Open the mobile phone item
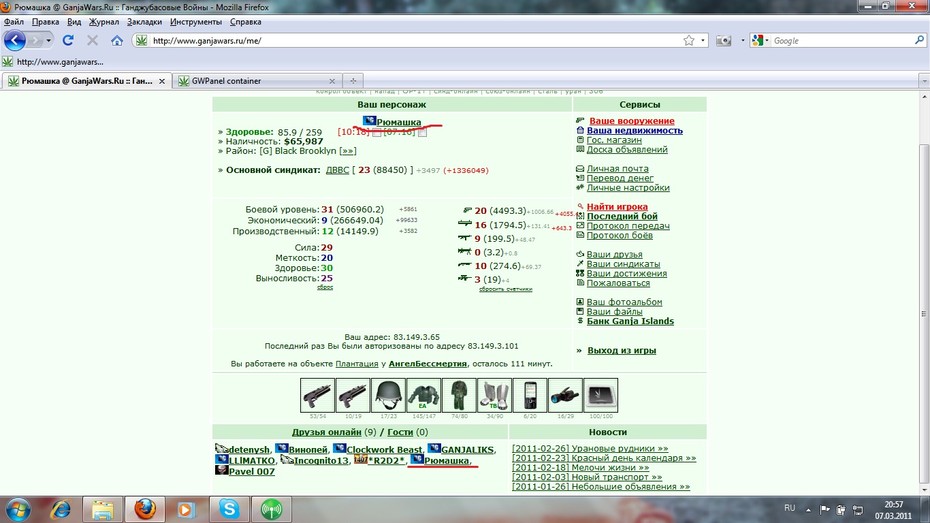Screen dimensions: 930x523 (x=530, y=395)
